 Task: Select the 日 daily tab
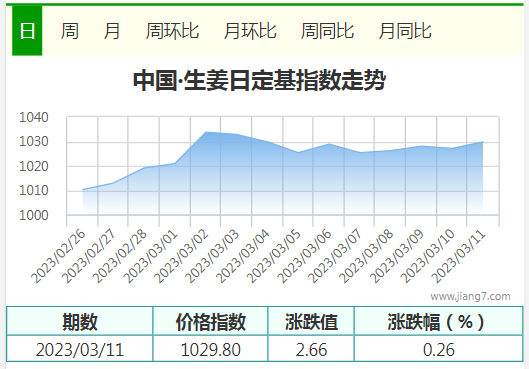pyautogui.click(x=27, y=31)
